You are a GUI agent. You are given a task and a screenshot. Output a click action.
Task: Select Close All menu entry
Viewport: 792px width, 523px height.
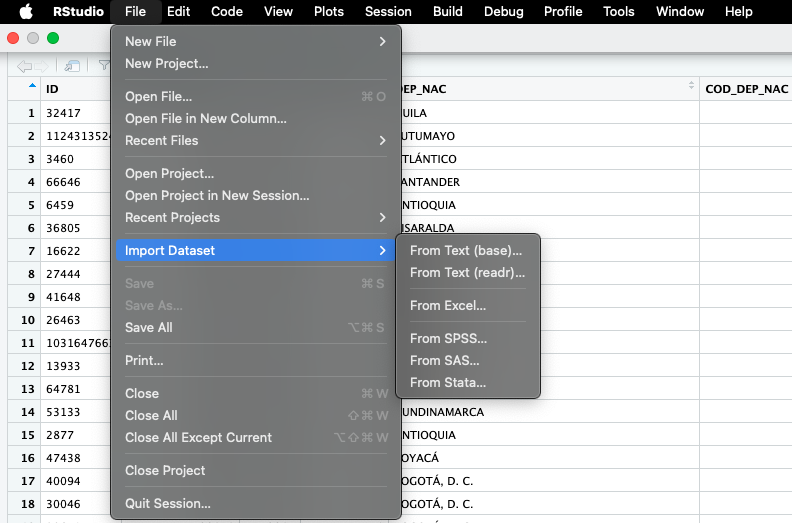pos(255,415)
